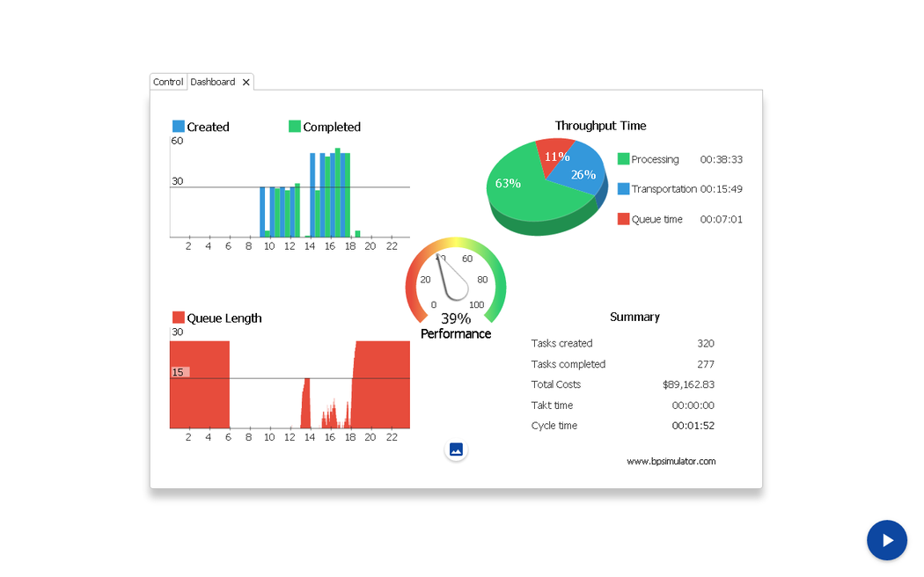Open the www.bpsimulator.com link
Image resolution: width=924 pixels, height=577 pixels.
click(671, 461)
